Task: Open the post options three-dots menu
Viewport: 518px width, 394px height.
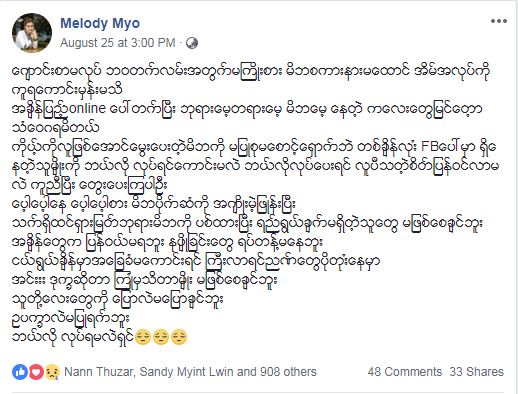Action: [x=499, y=21]
